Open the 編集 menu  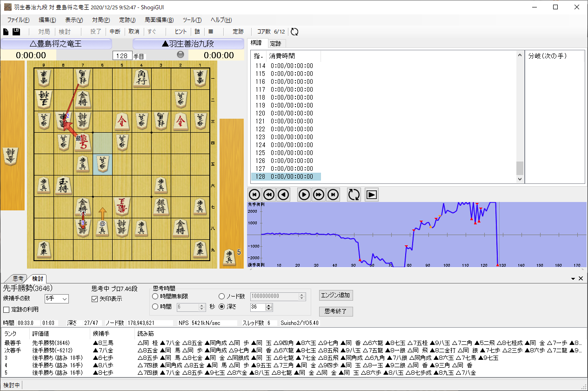pos(47,20)
